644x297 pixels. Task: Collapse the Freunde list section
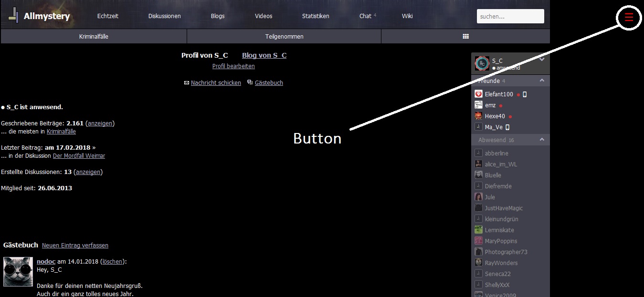click(542, 81)
